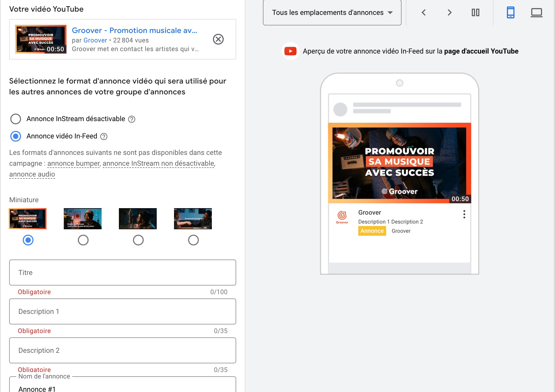Screen dimensions: 555x392
Task: Click the handshake miniature thumbnail
Action: 193,219
